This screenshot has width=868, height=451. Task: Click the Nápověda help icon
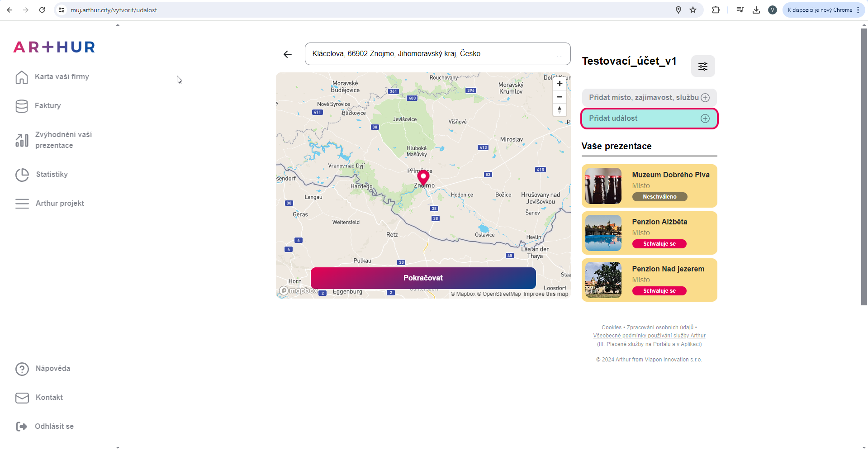point(22,369)
